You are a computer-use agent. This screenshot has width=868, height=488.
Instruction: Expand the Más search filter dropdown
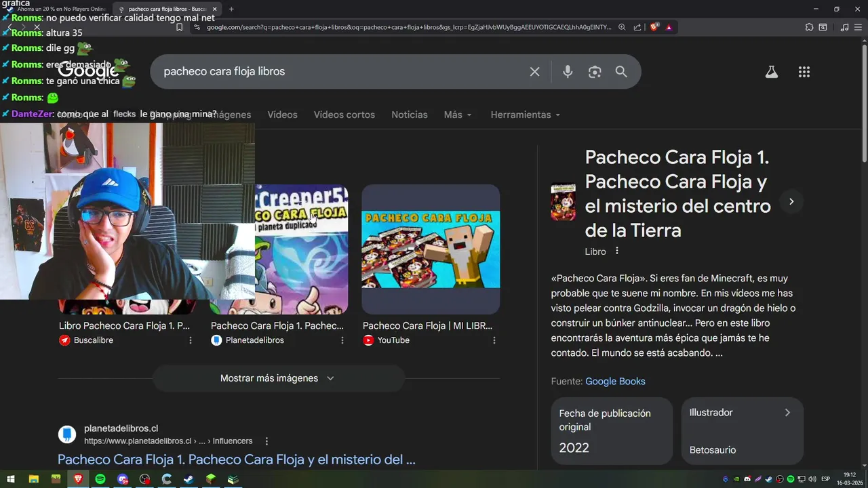pos(458,115)
